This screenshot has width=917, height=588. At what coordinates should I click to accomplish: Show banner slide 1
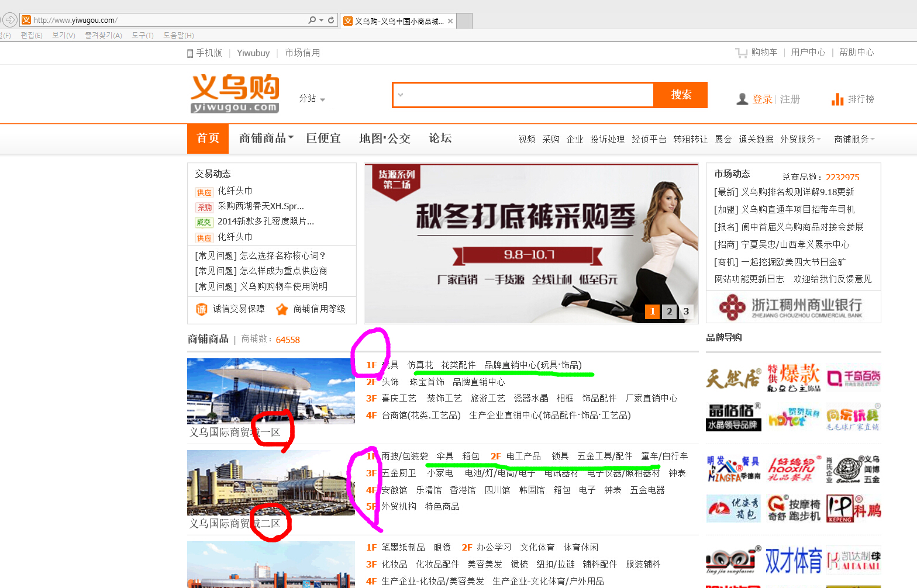coord(653,312)
